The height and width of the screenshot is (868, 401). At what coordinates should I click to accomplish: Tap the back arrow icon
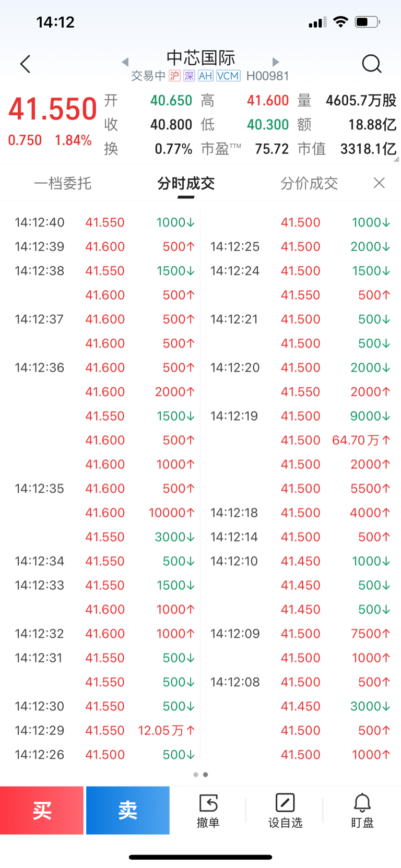(25, 64)
